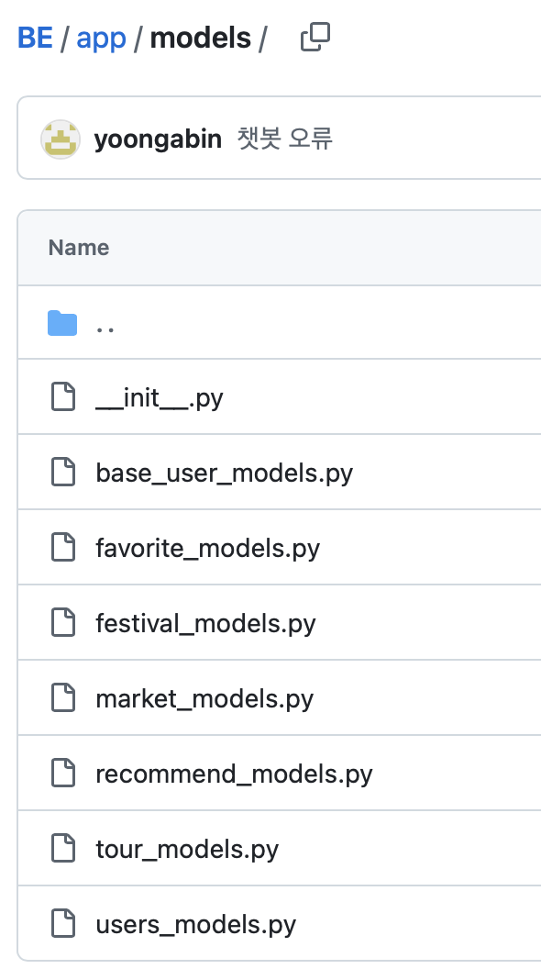Open the yoongabin user profile link

[158, 139]
